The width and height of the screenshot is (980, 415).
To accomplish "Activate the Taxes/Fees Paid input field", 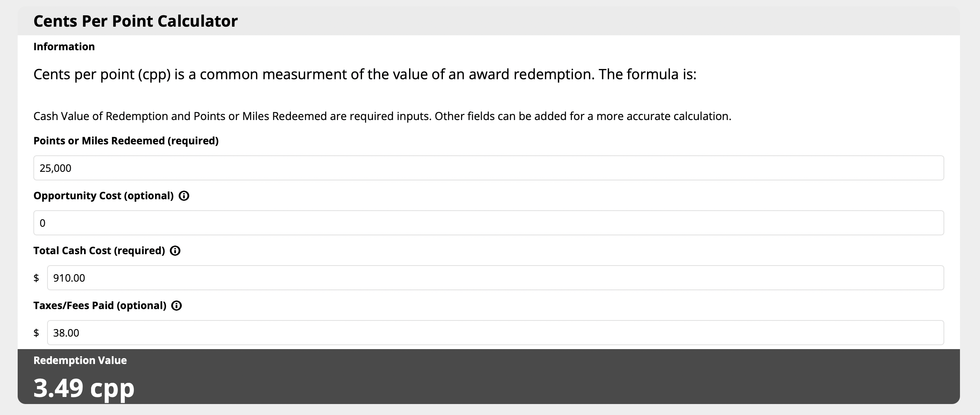I will [495, 333].
